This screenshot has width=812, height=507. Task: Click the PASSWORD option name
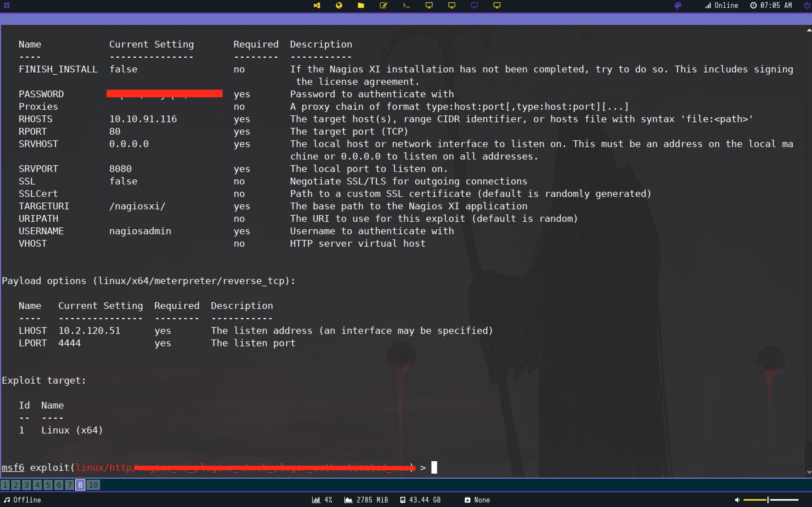click(x=41, y=94)
